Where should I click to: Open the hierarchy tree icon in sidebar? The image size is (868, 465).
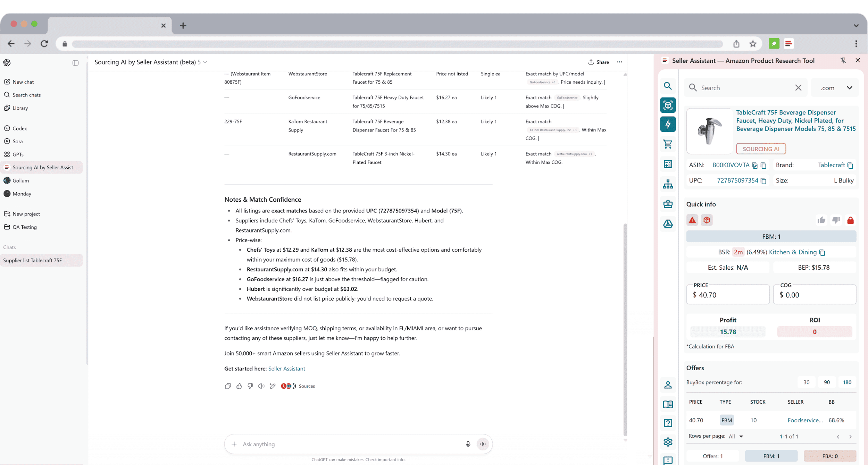(x=668, y=184)
